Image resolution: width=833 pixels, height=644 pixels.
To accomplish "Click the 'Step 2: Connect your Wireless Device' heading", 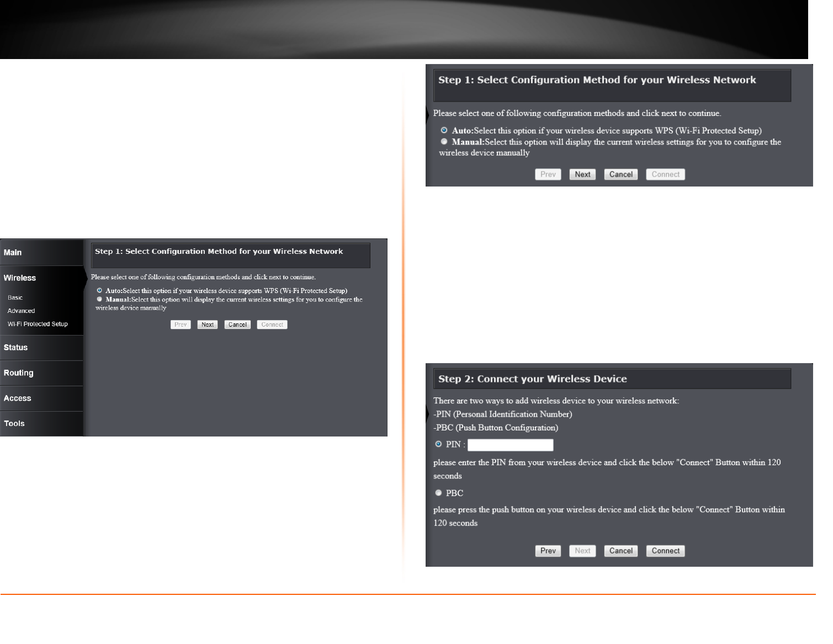I will [x=533, y=379].
